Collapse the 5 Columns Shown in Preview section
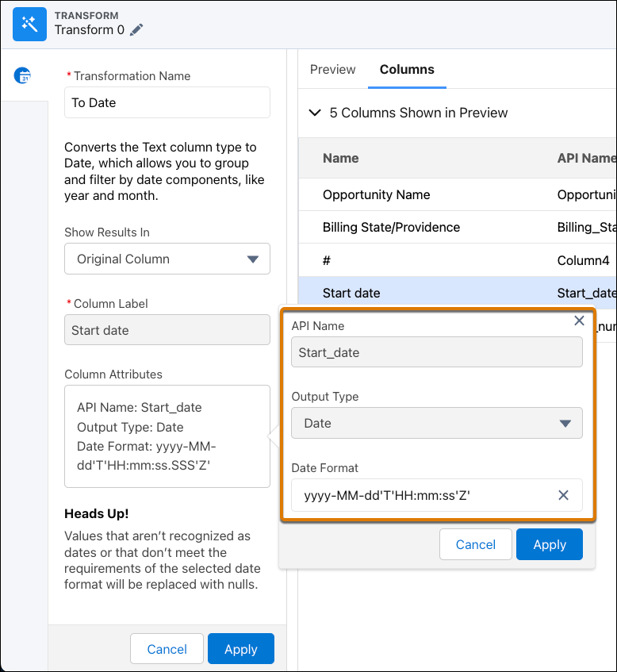The height and width of the screenshot is (672, 617). [315, 113]
